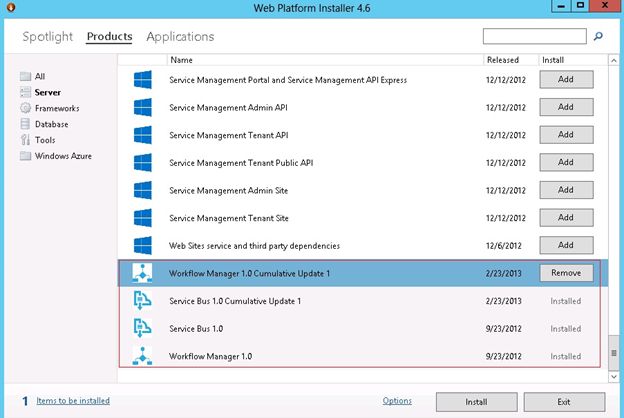This screenshot has width=624, height=418.
Task: Select the Products tab
Action: tap(109, 36)
